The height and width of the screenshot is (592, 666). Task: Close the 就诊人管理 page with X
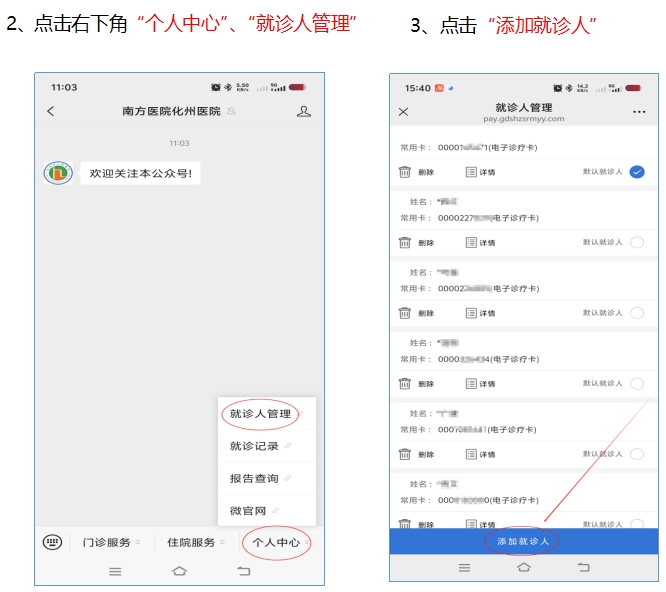pyautogui.click(x=404, y=113)
